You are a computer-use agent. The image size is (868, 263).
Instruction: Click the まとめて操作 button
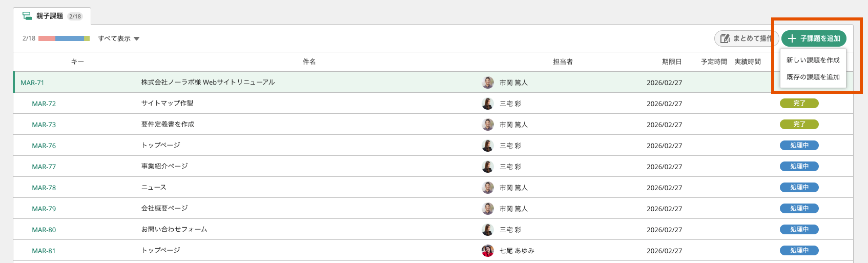pos(747,38)
